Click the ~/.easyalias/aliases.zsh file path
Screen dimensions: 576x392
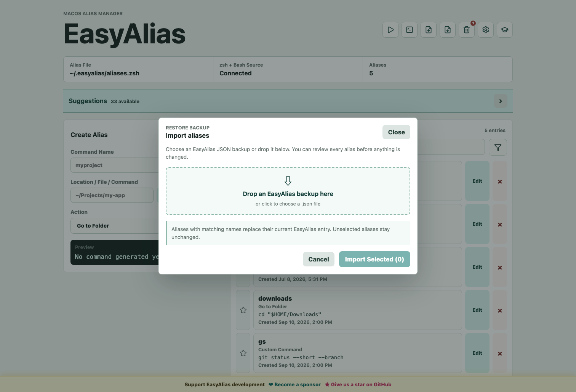(104, 73)
